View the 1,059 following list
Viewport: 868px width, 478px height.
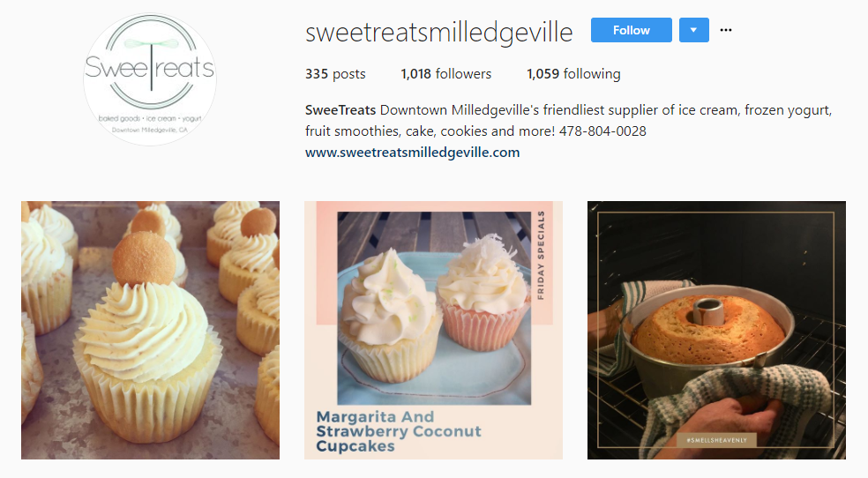pos(573,73)
